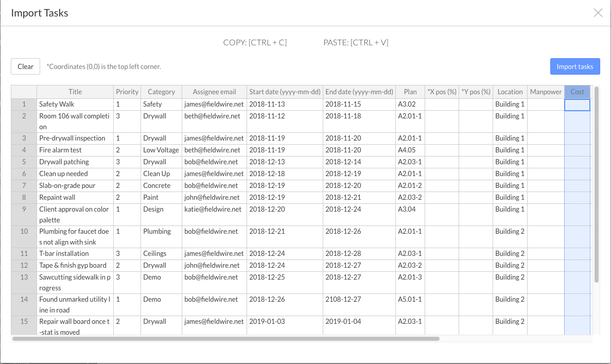Image resolution: width=611 pixels, height=364 pixels.
Task: Select the Priority column header
Action: point(127,92)
